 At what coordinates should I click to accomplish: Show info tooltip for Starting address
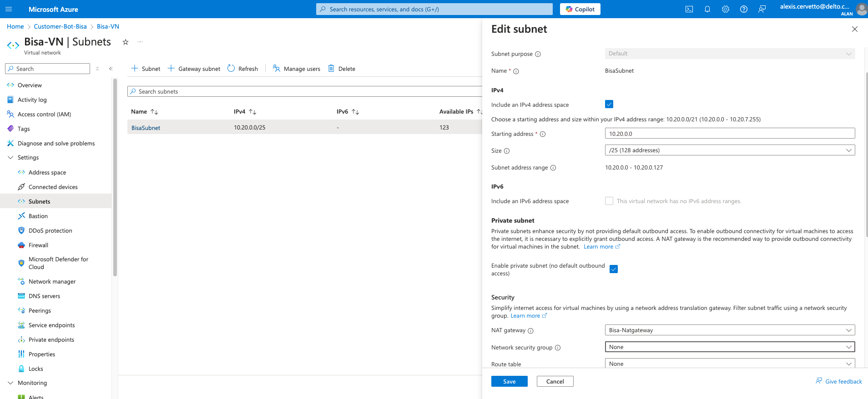click(542, 134)
